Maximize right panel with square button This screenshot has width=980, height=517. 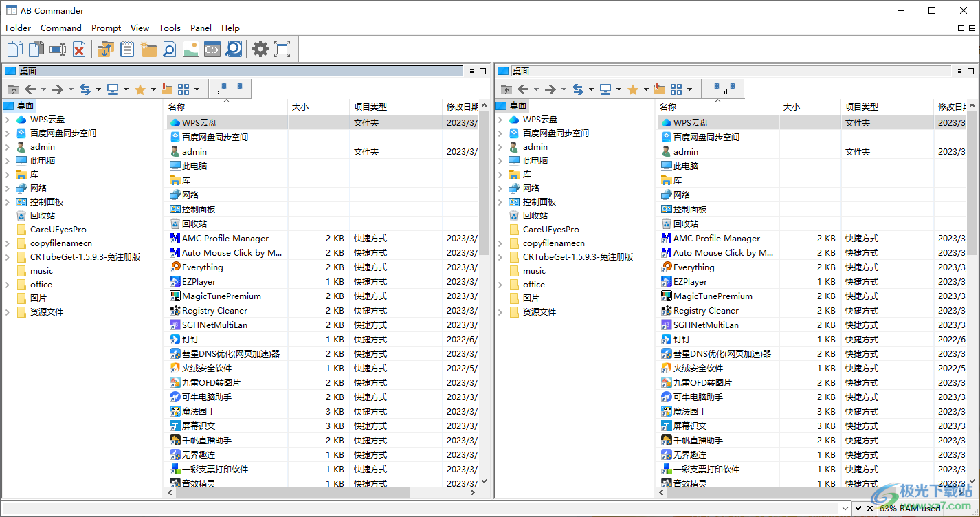(972, 71)
